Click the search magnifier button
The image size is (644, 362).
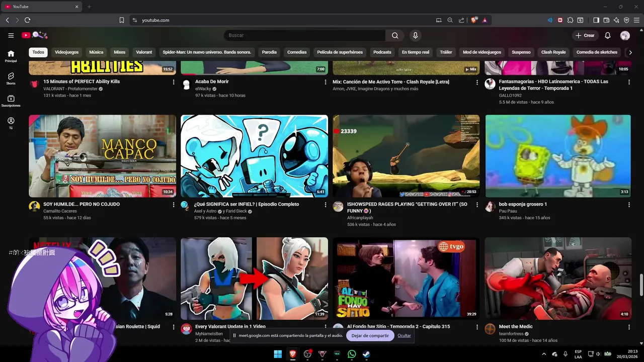click(395, 35)
